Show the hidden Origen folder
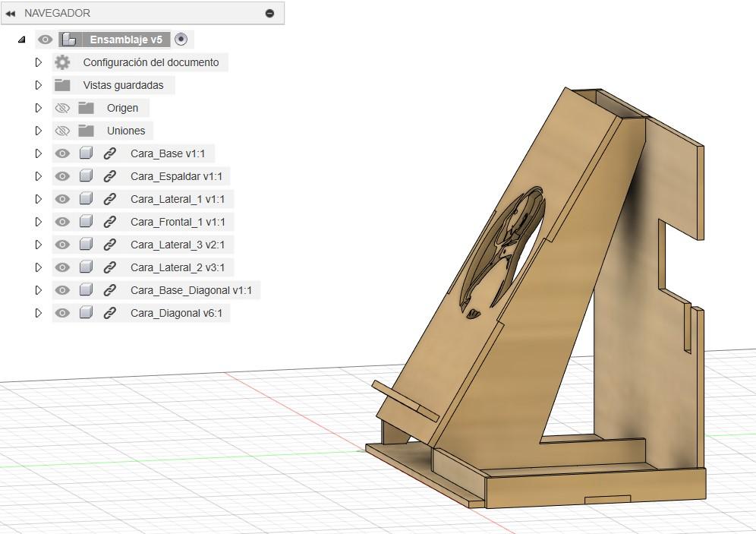Image resolution: width=756 pixels, height=534 pixels. pos(62,108)
